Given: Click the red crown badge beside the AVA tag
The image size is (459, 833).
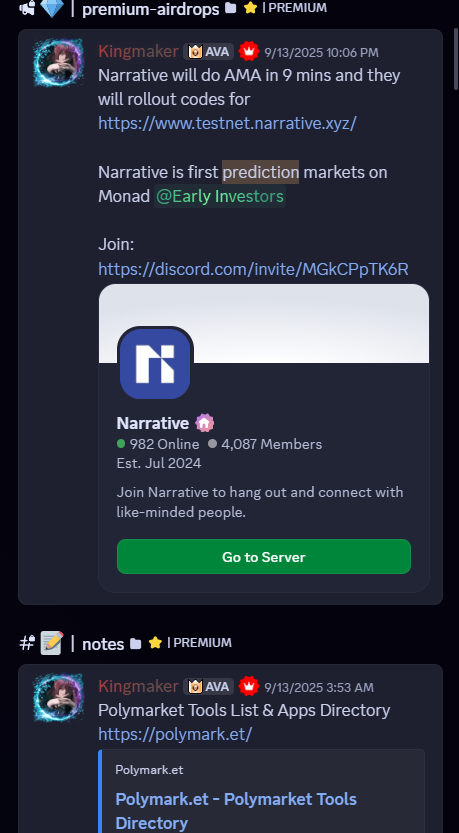Looking at the screenshot, I should [249, 52].
